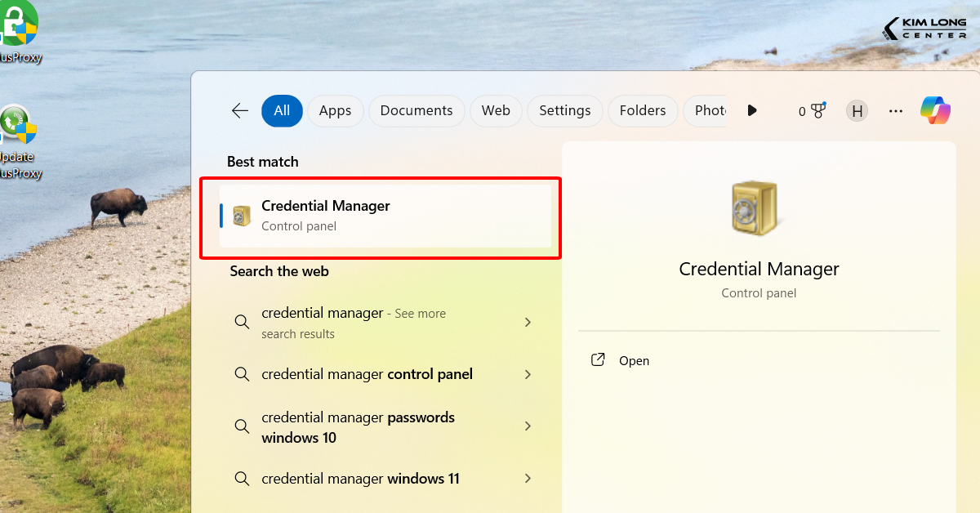This screenshot has height=513, width=980.
Task: Open Copilot from the search window
Action: pyautogui.click(x=934, y=110)
